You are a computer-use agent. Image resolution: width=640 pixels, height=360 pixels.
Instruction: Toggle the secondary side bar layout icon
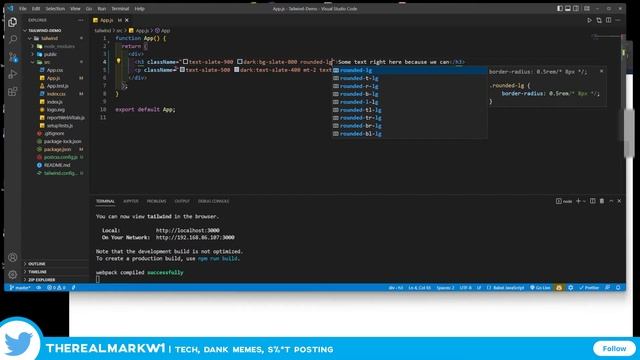(576, 9)
